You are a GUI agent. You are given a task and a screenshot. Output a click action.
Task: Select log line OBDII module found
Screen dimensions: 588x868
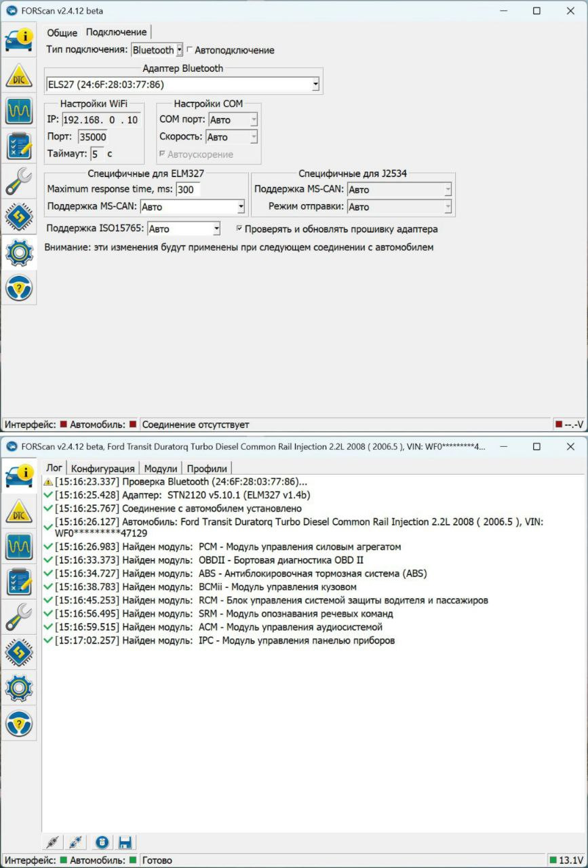(203, 560)
